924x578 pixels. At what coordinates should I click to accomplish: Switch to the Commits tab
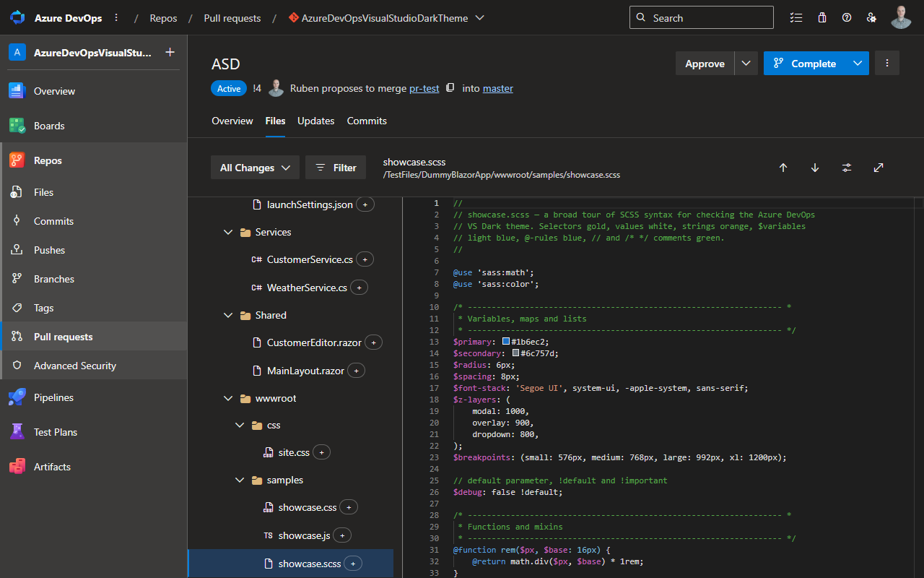tap(367, 121)
